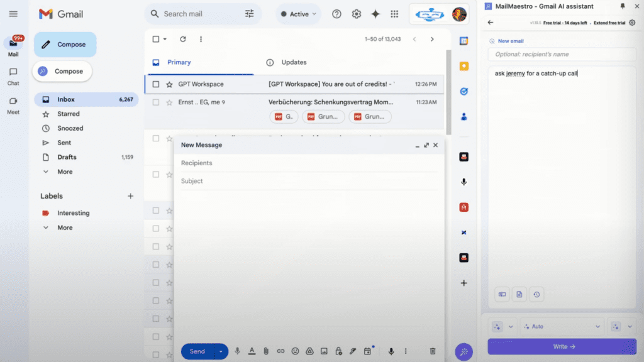This screenshot has width=644, height=362.
Task: Open the Active status dropdown
Action: pyautogui.click(x=299, y=14)
